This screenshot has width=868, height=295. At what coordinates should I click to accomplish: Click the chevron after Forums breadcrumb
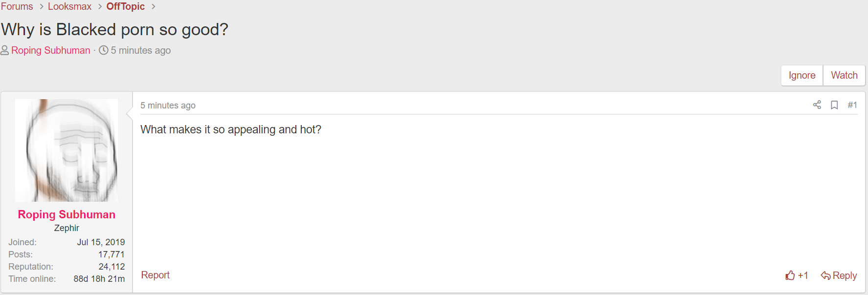[42, 7]
